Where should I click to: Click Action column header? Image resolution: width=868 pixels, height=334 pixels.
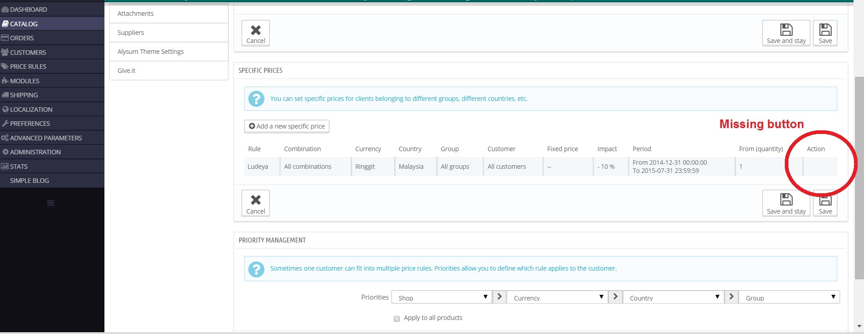[x=816, y=149]
